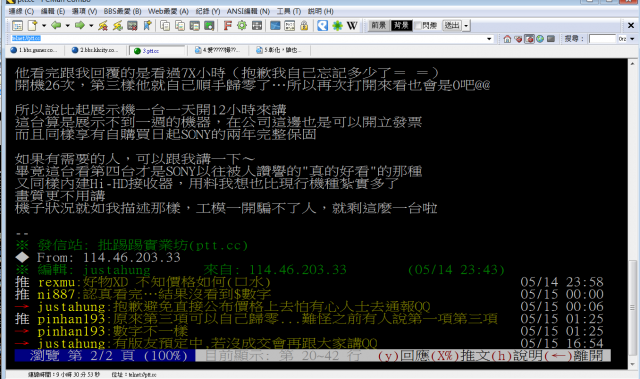Viewport: 640px width, 379px height.
Task: Click the disconnect lightning icon with red X
Action: (103, 26)
